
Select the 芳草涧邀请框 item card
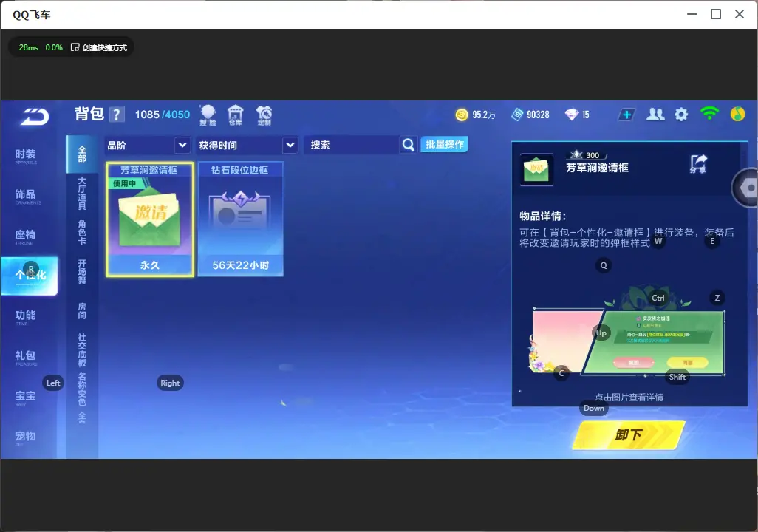(x=150, y=219)
